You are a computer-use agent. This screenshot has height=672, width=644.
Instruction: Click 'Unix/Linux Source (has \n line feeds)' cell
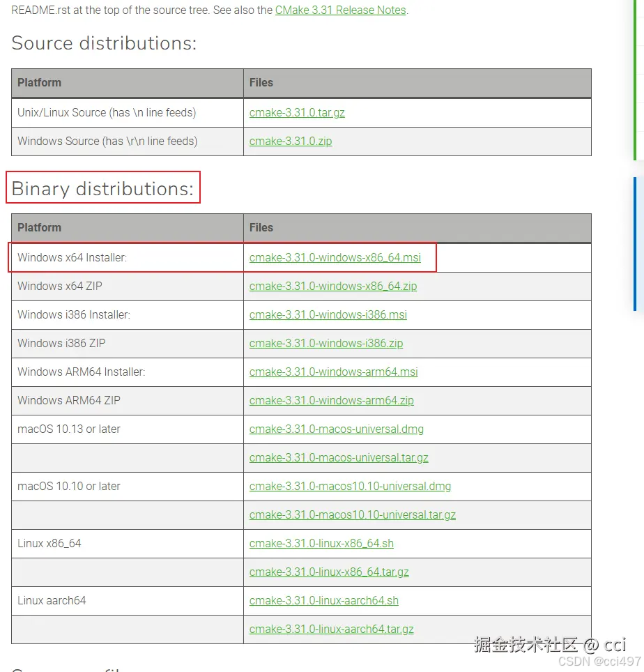pos(128,113)
